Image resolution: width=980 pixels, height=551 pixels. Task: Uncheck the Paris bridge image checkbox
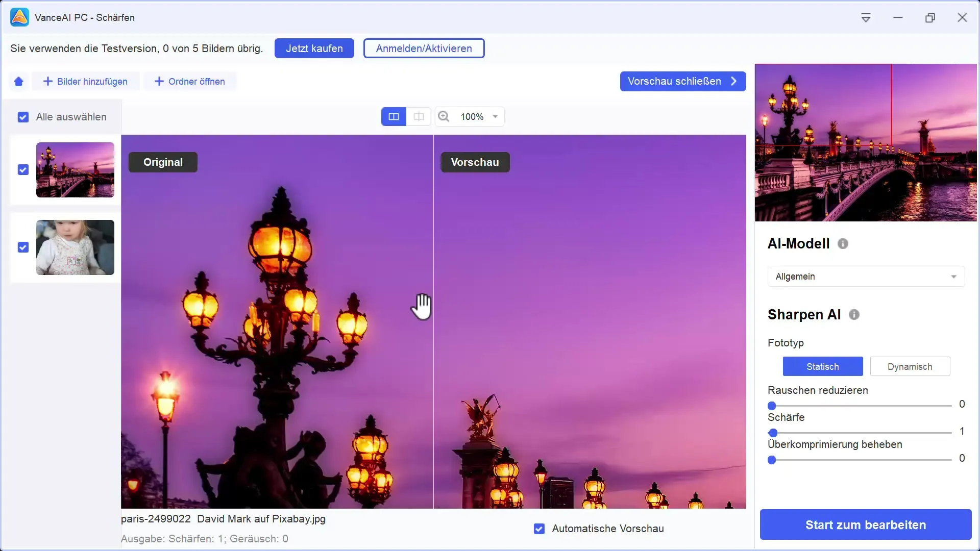coord(23,170)
